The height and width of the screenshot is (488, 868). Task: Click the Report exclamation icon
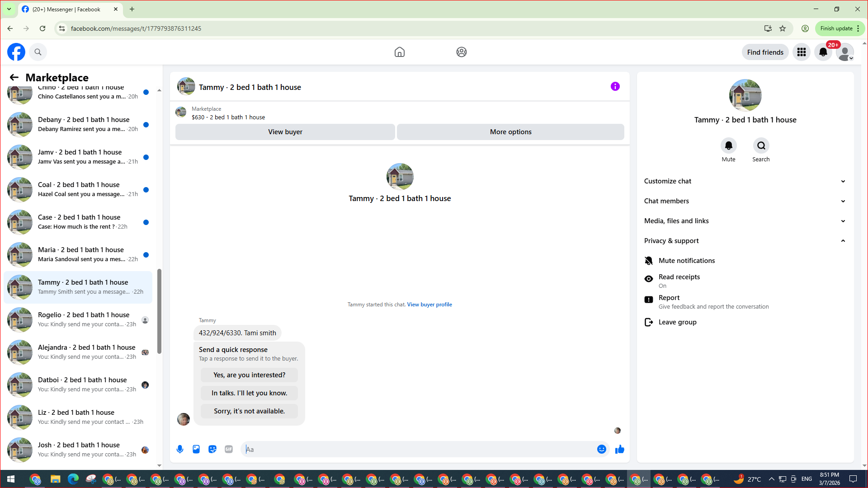[649, 300]
